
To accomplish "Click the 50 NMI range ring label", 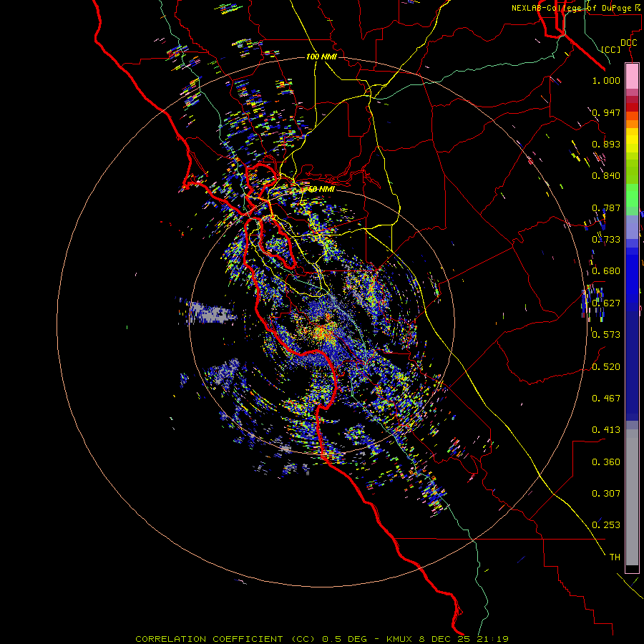I will coord(321,190).
